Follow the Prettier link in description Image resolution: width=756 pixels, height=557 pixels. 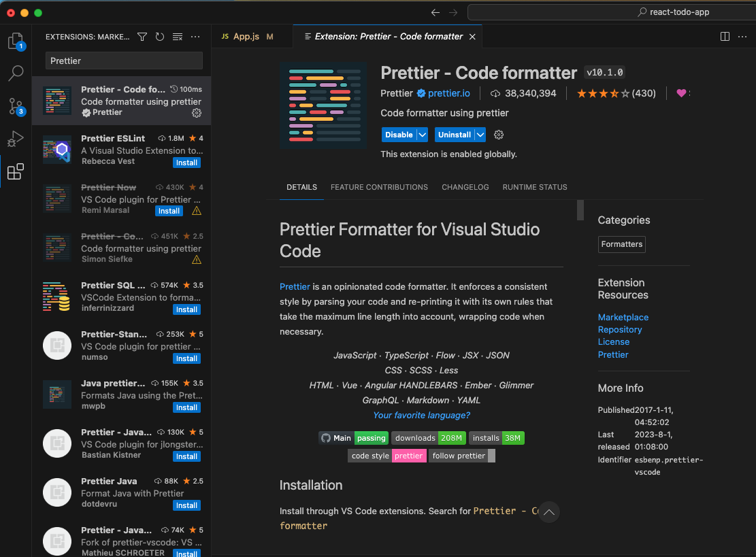pos(295,287)
